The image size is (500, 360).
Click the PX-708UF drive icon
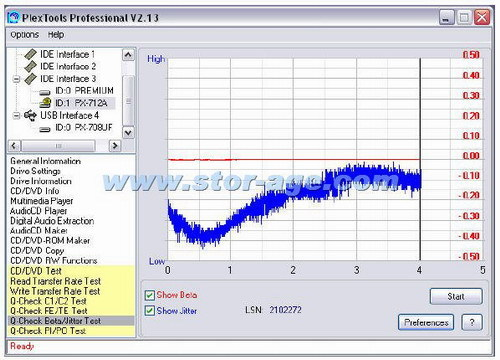point(45,129)
